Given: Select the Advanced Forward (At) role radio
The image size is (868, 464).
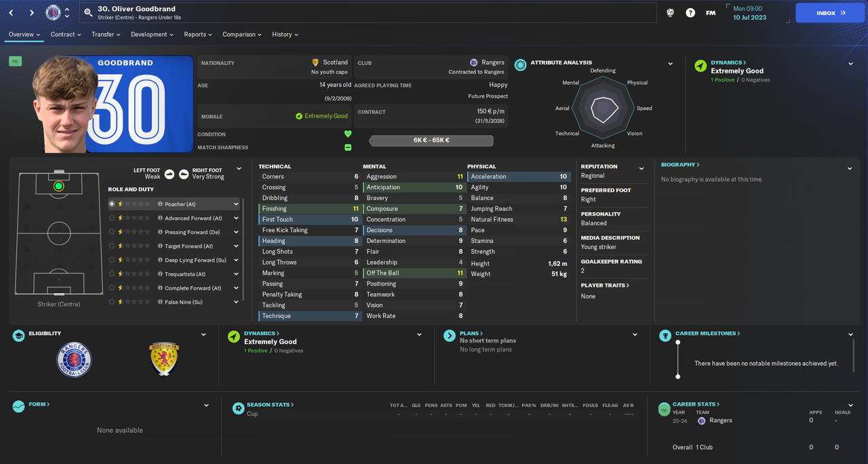Looking at the screenshot, I should click(x=112, y=218).
